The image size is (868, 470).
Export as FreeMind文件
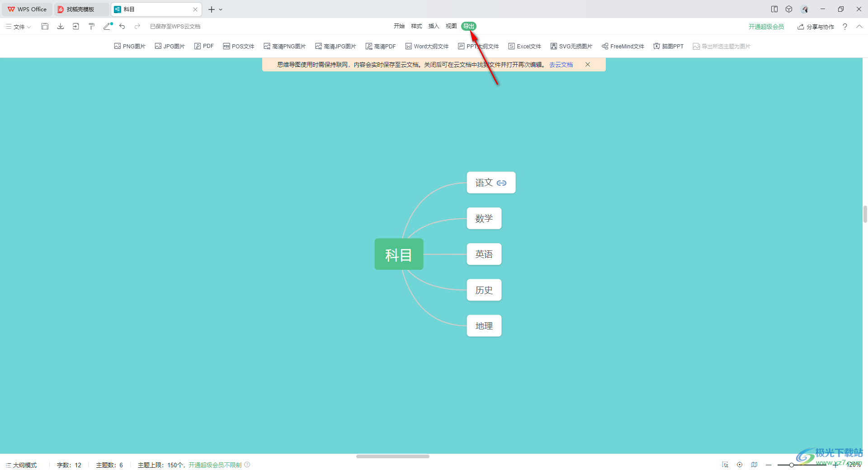pyautogui.click(x=623, y=46)
